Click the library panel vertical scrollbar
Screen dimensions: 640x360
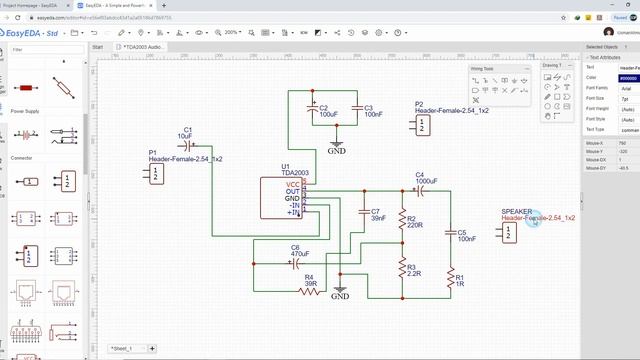click(x=85, y=144)
